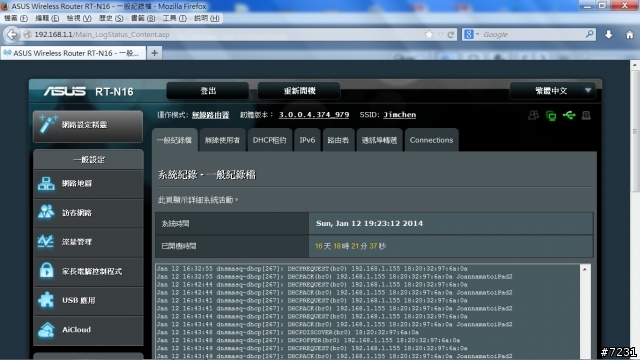The height and width of the screenshot is (360, 640).
Task: Open the downloads arrow icon
Action: (x=609, y=35)
